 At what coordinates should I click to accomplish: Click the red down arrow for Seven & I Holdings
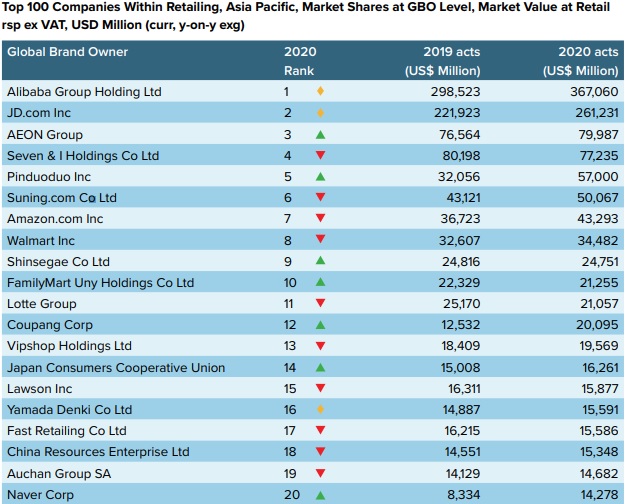[320, 155]
